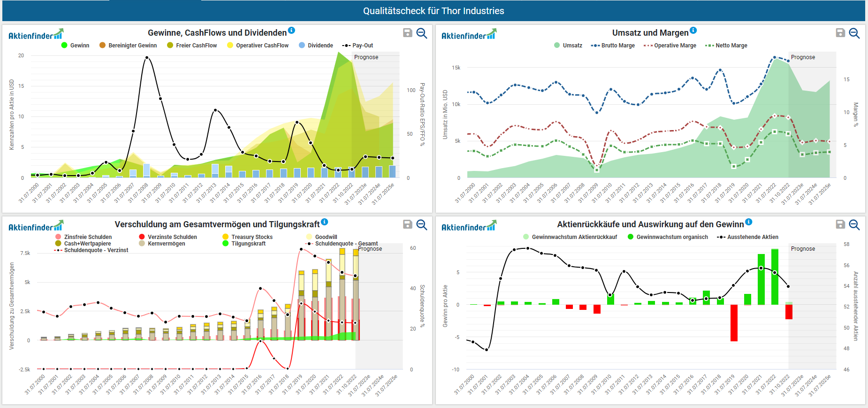Open info icon beside the Aktienrückkäufe chart title
Viewport: 868px width, 408px height.
(x=749, y=222)
